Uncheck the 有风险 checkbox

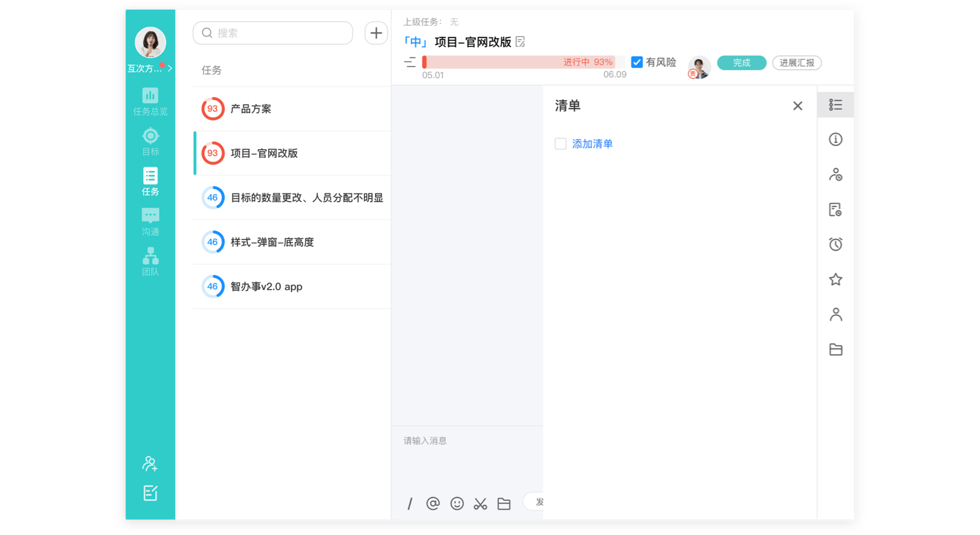[637, 62]
